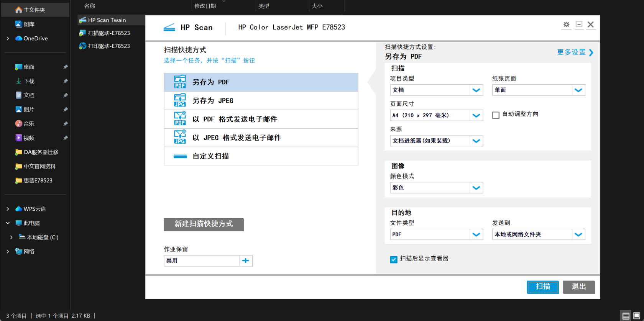Click the 新建扫描快捷方式 button
The image size is (644, 321).
point(204,224)
